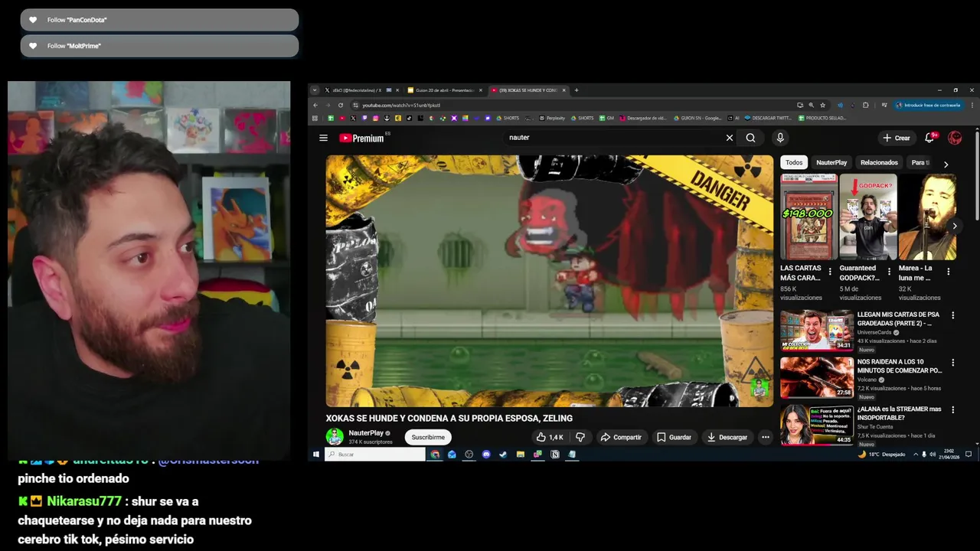The height and width of the screenshot is (551, 980).
Task: Open the Perplexity bookmark
Action: click(x=551, y=118)
